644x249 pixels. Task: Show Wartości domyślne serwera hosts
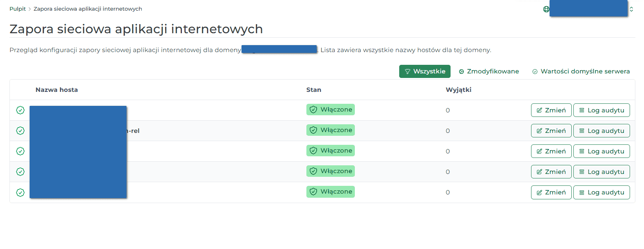pos(581,71)
